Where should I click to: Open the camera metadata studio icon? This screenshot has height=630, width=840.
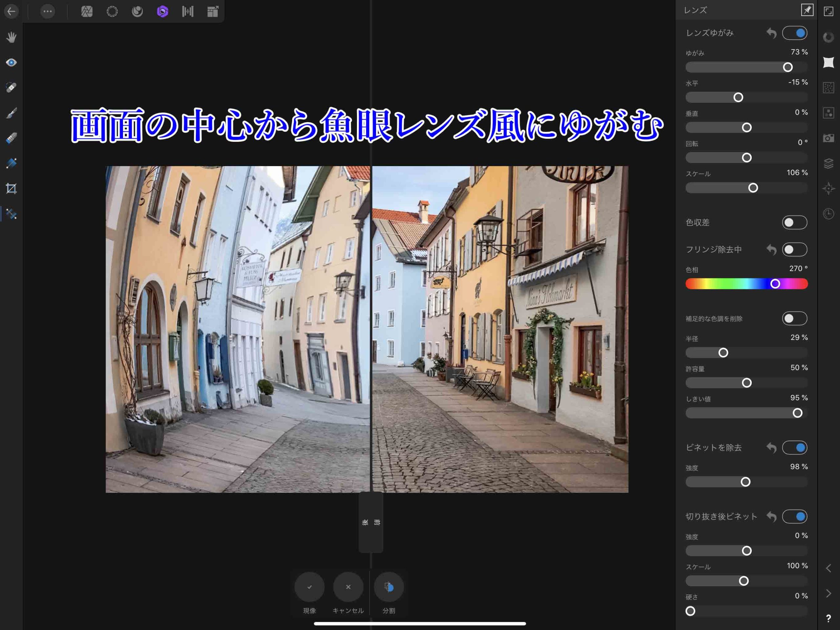tap(829, 138)
